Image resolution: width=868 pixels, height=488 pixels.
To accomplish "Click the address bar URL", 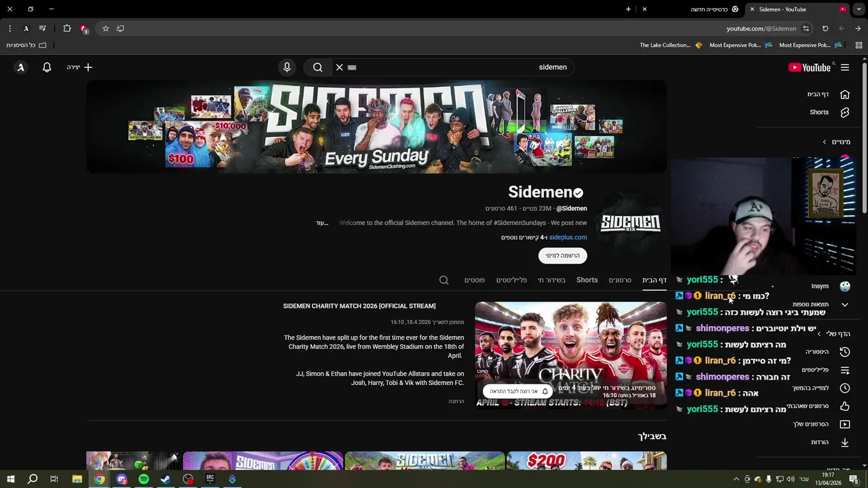I will [x=762, y=28].
